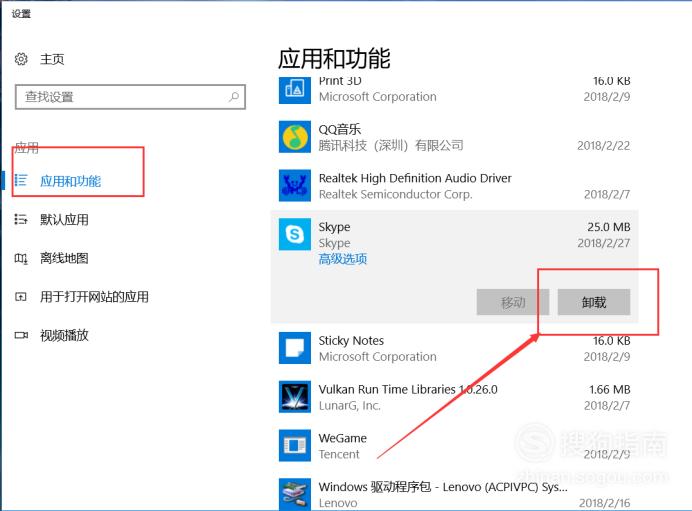Click the 设置 window title
This screenshot has width=692, height=511.
21,14
